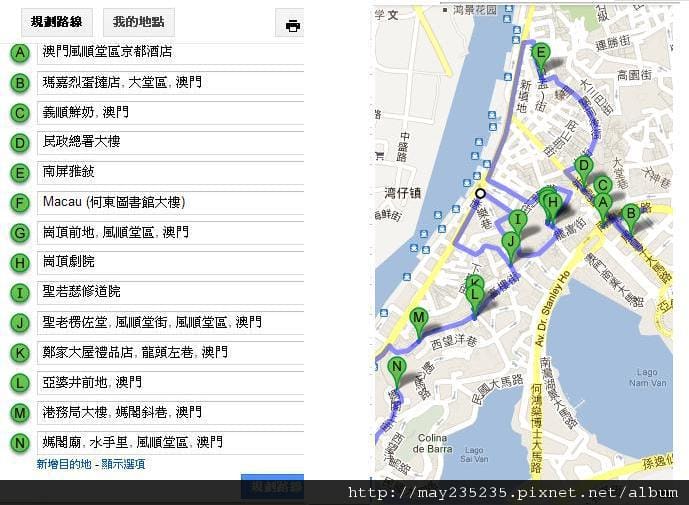Click waypoint C marker in the list
This screenshot has height=505, width=689.
click(20, 113)
